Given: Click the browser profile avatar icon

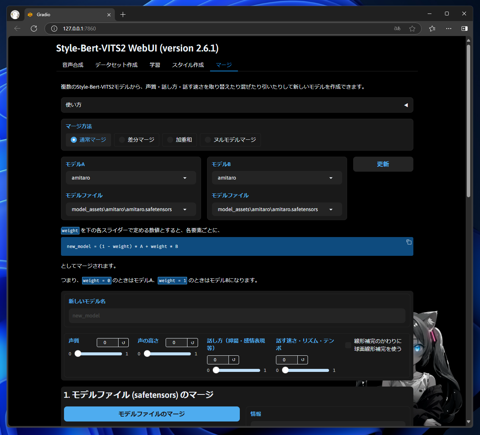Looking at the screenshot, I should point(15,15).
